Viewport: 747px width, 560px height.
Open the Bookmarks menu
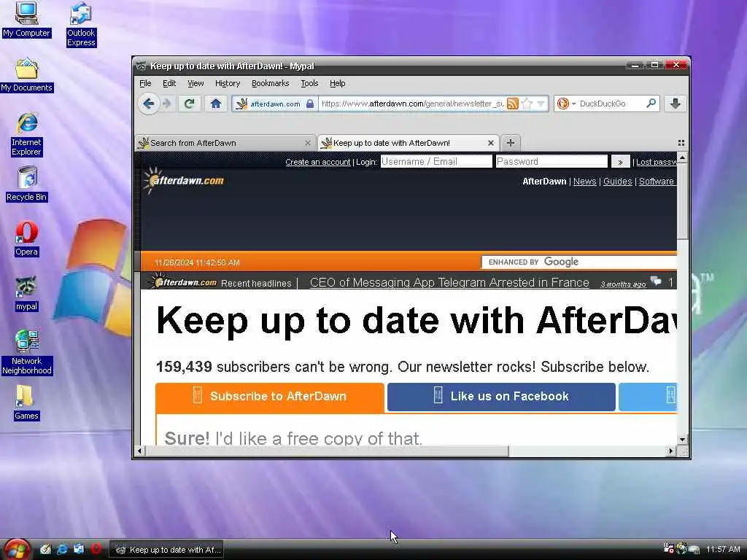pos(270,83)
